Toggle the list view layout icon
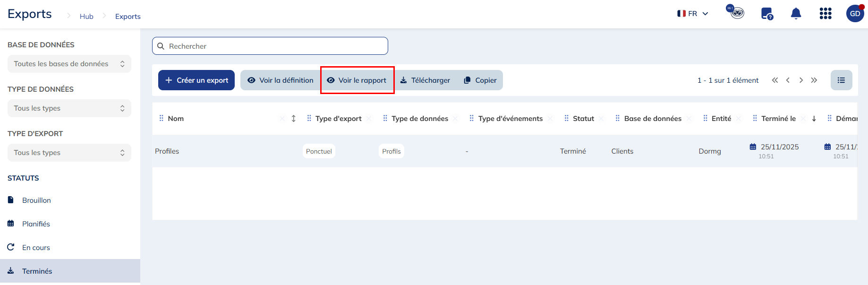868x285 pixels. [x=841, y=80]
